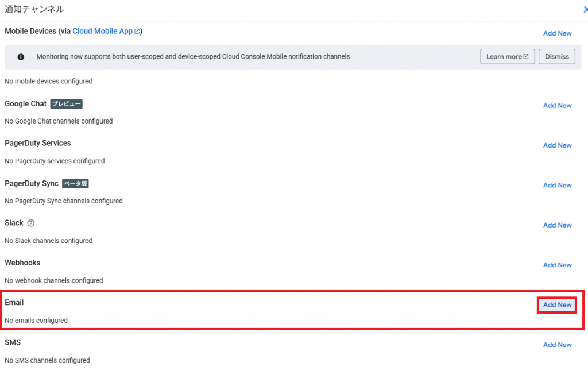Click the Email section heading
588x374 pixels.
[14, 302]
